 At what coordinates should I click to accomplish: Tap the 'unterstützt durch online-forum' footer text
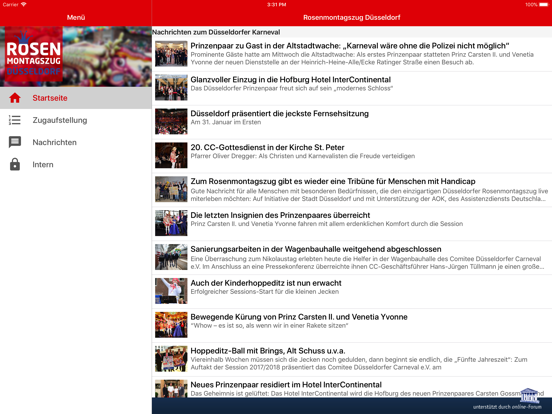507,407
